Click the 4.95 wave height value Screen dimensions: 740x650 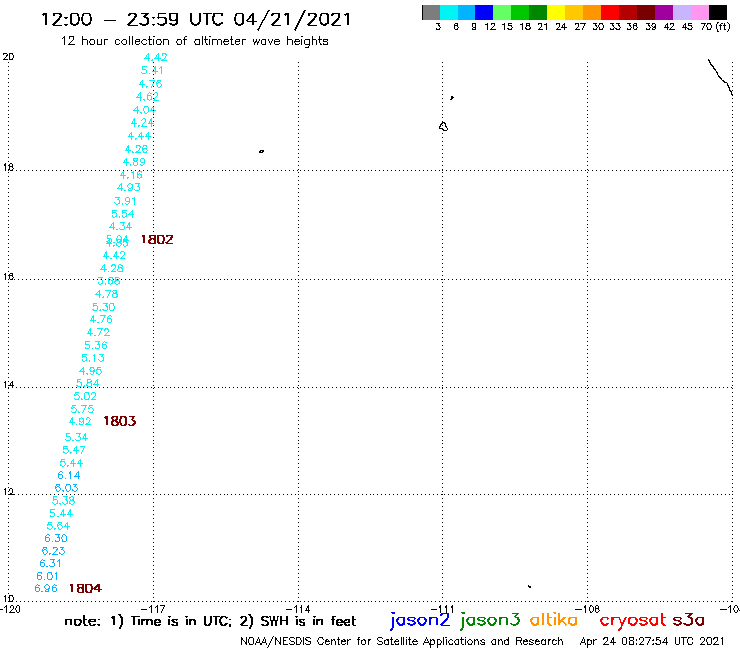[90, 371]
